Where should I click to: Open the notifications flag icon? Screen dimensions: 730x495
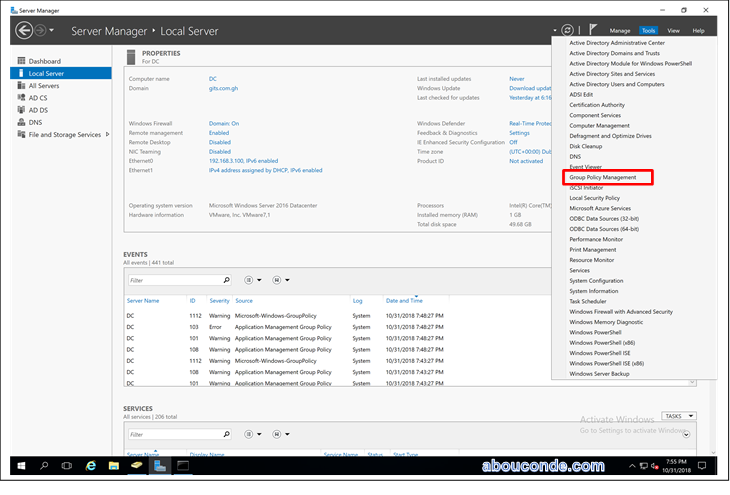tap(593, 30)
